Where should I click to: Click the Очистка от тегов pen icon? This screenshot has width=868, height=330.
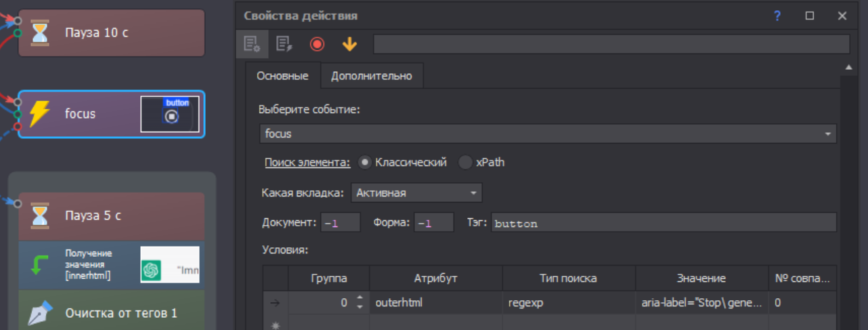(x=40, y=312)
